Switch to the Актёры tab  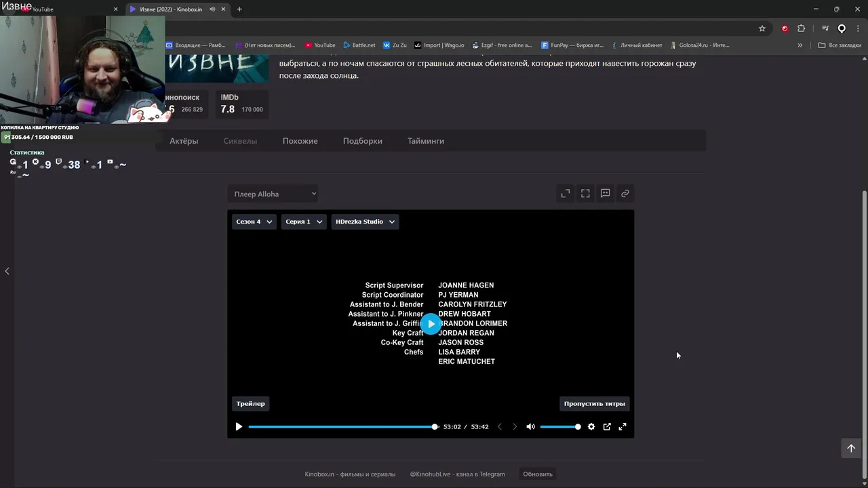click(x=184, y=141)
